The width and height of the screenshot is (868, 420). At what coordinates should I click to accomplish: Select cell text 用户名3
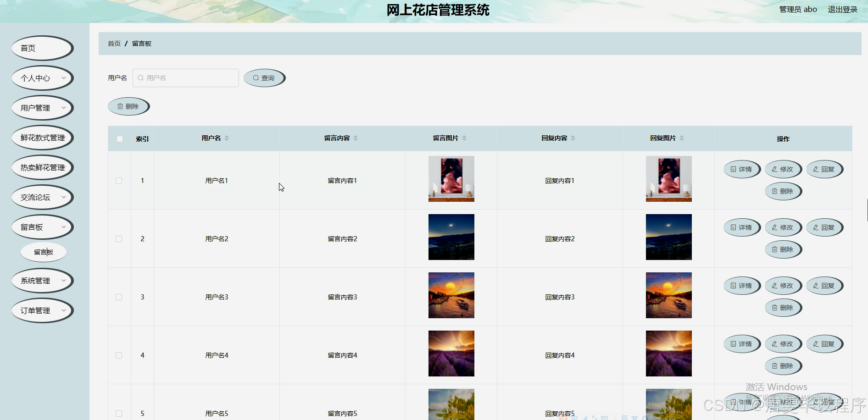[x=217, y=297]
